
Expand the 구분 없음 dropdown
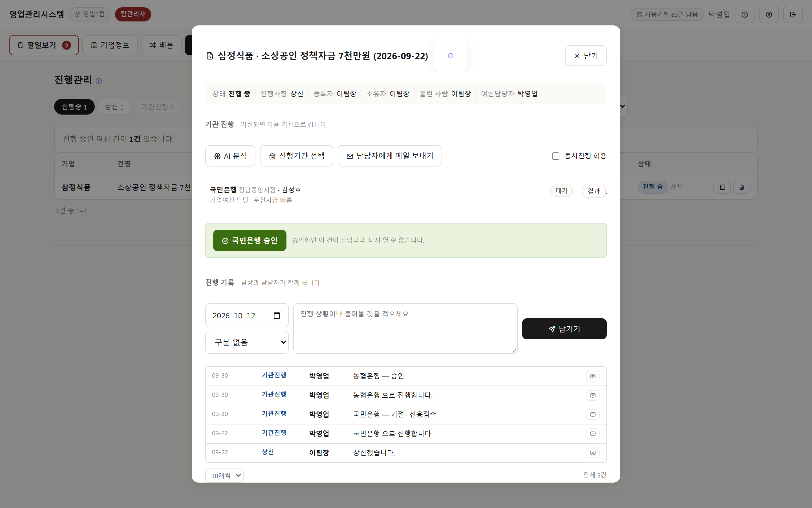[x=247, y=342]
